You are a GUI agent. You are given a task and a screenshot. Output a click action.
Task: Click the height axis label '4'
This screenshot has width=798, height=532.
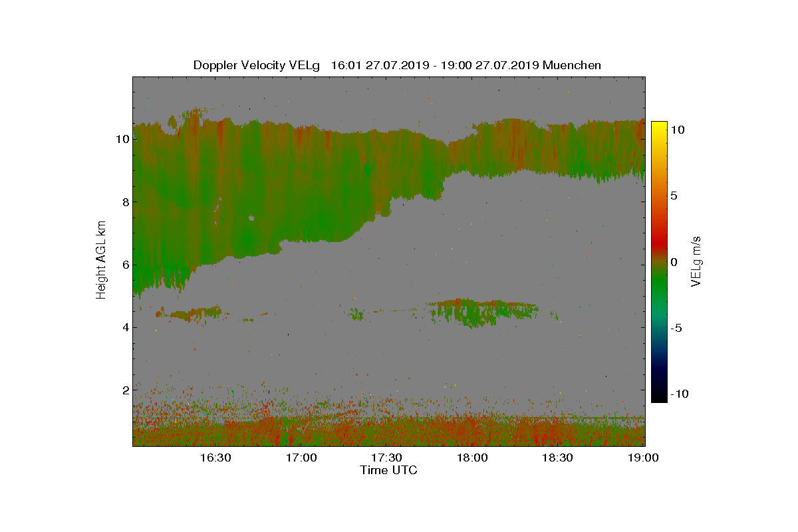(124, 327)
